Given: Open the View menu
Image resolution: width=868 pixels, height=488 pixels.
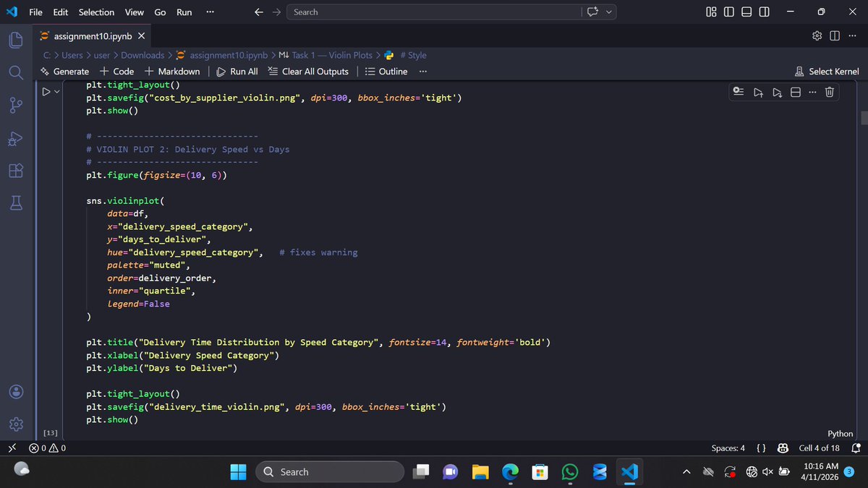Looking at the screenshot, I should click(134, 12).
